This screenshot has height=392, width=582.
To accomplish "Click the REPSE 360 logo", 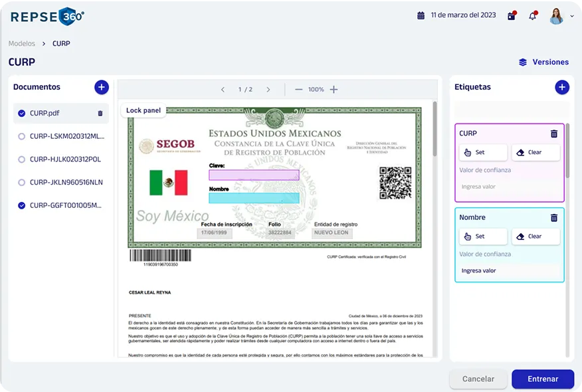I will 48,17.
